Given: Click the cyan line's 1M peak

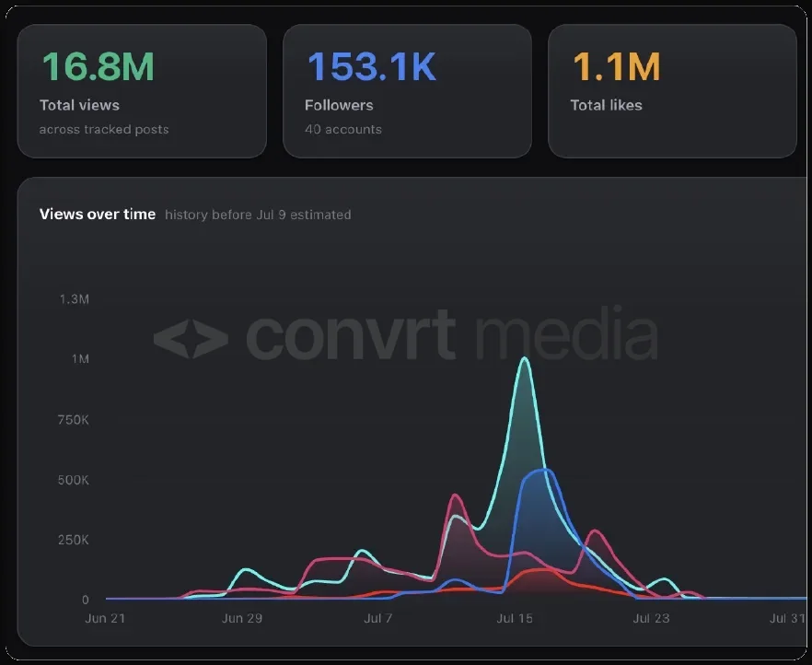Looking at the screenshot, I should 525,358.
